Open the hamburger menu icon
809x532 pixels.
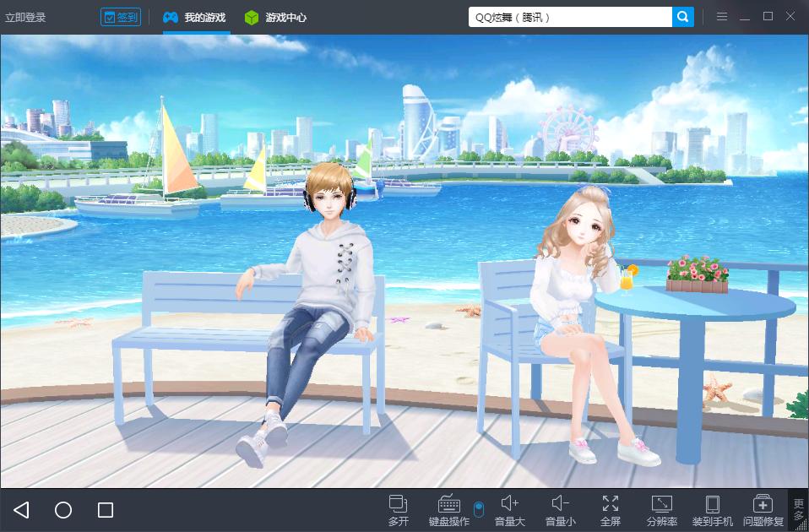coord(722,17)
